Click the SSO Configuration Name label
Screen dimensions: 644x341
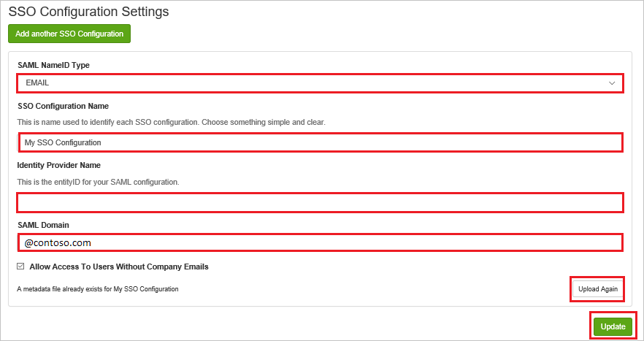(x=63, y=106)
